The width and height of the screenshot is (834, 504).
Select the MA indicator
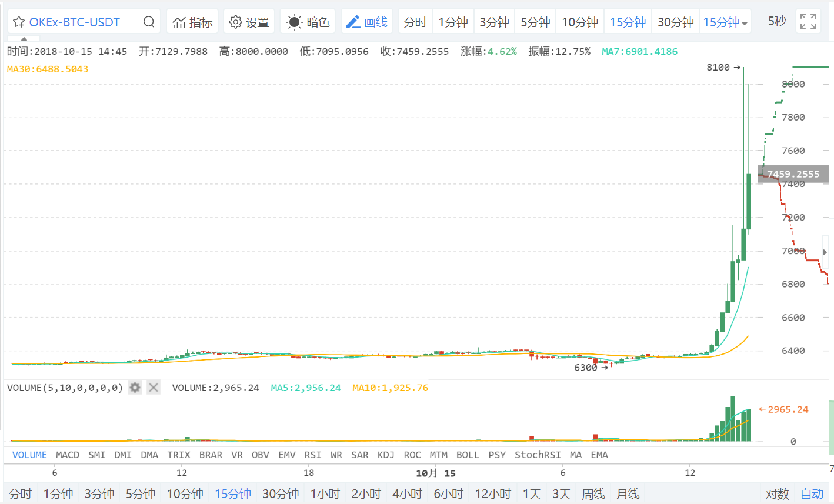tap(576, 455)
